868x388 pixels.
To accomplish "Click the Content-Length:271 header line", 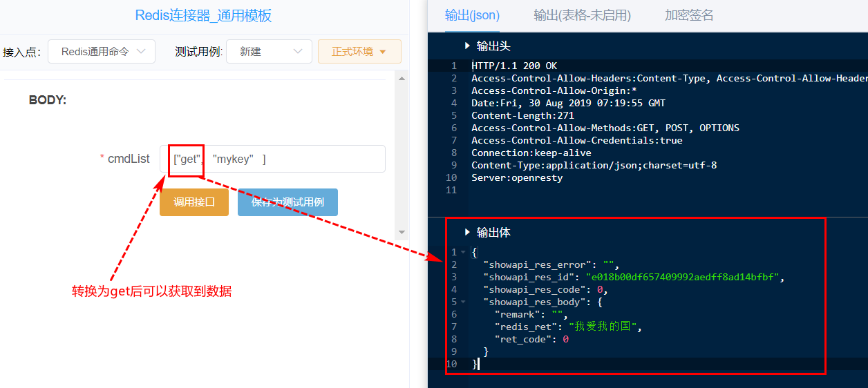I will click(522, 115).
